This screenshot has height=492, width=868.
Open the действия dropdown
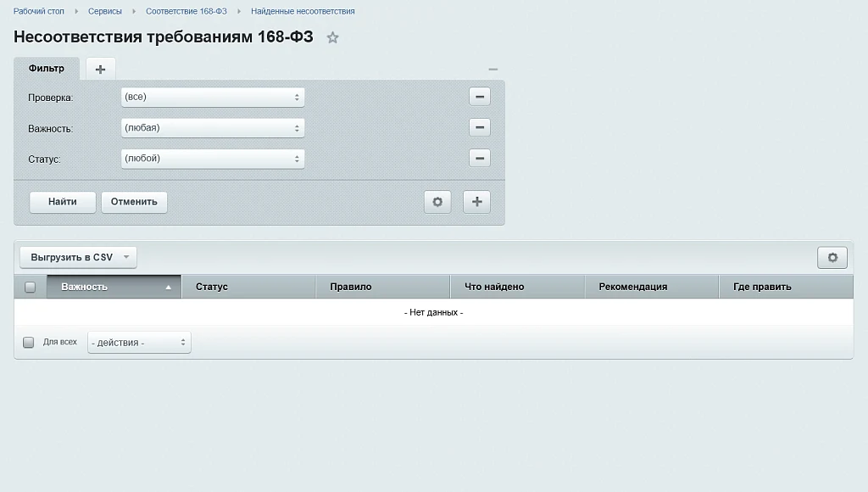(139, 343)
